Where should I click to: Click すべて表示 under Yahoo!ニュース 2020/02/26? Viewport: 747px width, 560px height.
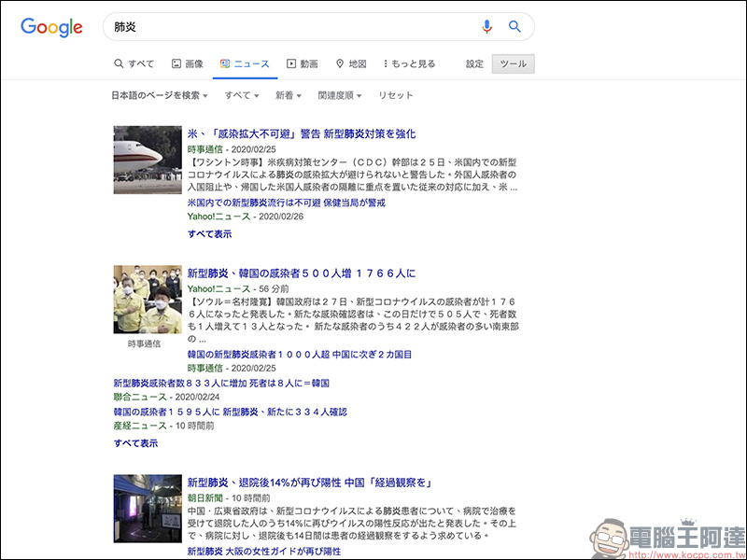tap(209, 234)
